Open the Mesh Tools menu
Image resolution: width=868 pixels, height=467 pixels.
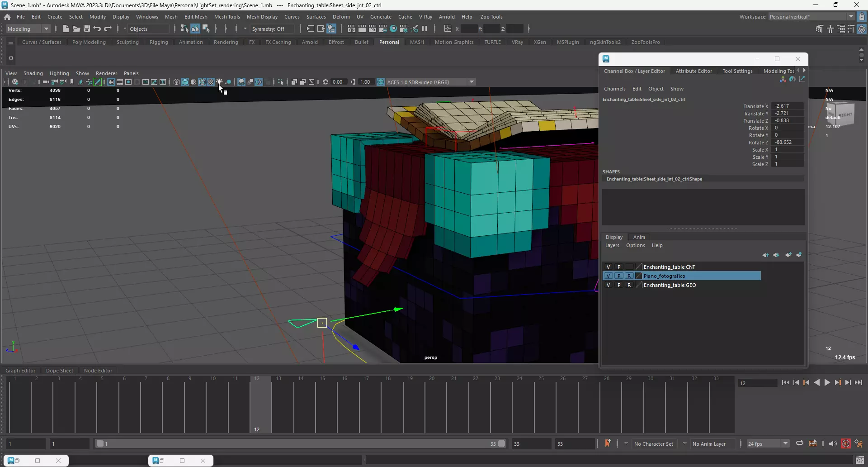tap(227, 17)
